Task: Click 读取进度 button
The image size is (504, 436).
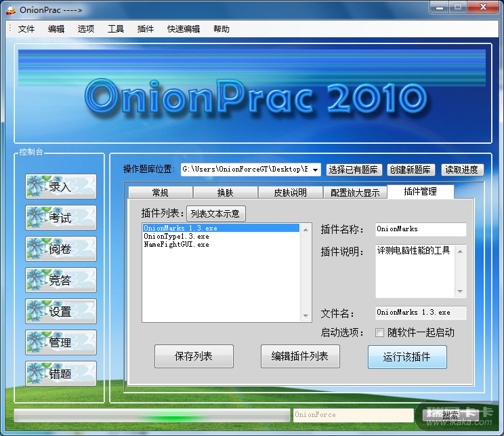Action: (x=462, y=170)
